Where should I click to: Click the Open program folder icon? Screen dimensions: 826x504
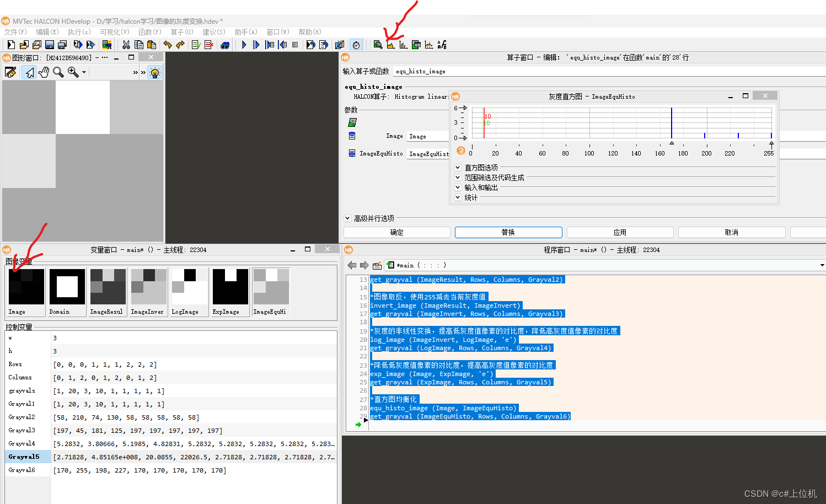coord(24,45)
